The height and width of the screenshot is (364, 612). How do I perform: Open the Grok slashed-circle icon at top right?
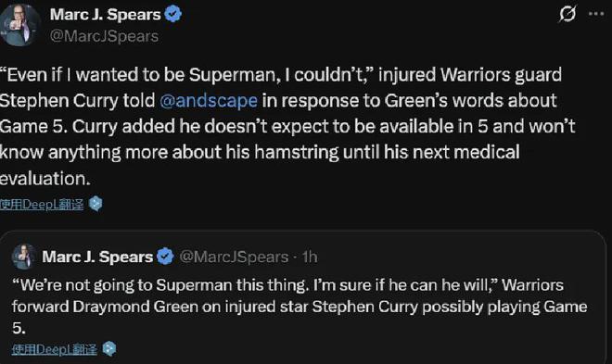(567, 14)
